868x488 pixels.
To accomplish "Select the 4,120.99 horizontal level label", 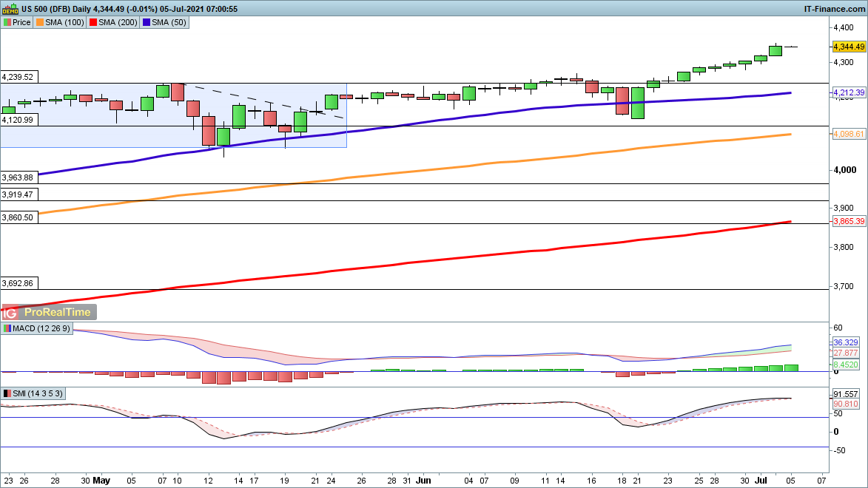I will (x=18, y=120).
